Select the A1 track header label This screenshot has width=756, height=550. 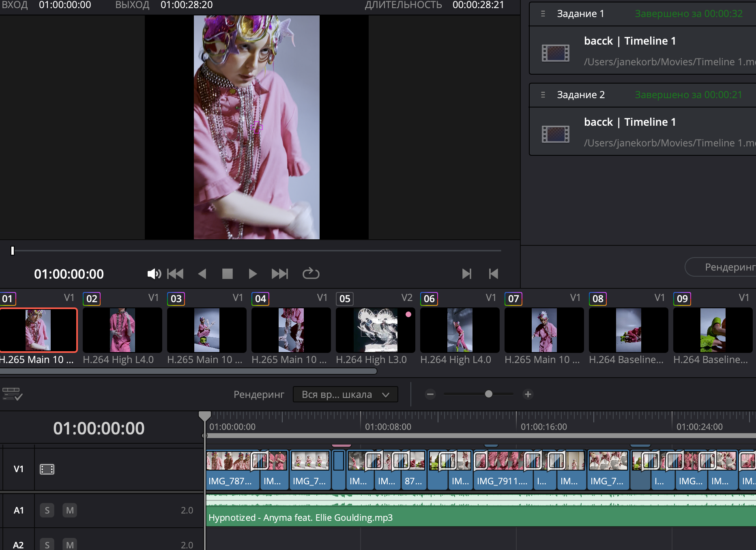coord(19,510)
